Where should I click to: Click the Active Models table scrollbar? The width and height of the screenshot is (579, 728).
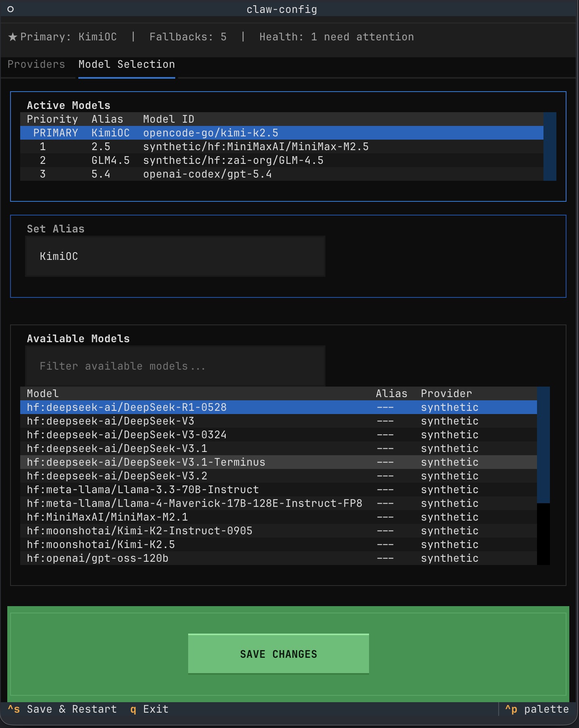pos(550,146)
